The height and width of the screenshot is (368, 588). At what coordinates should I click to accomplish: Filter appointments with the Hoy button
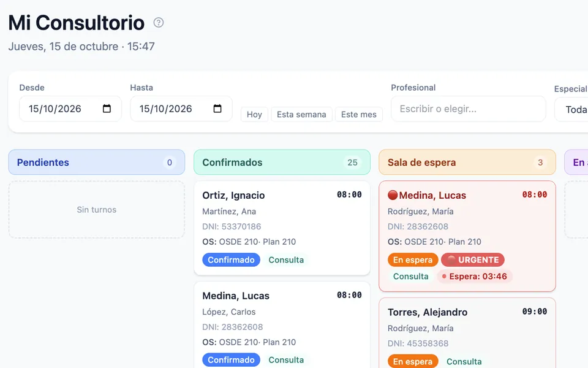pyautogui.click(x=254, y=115)
